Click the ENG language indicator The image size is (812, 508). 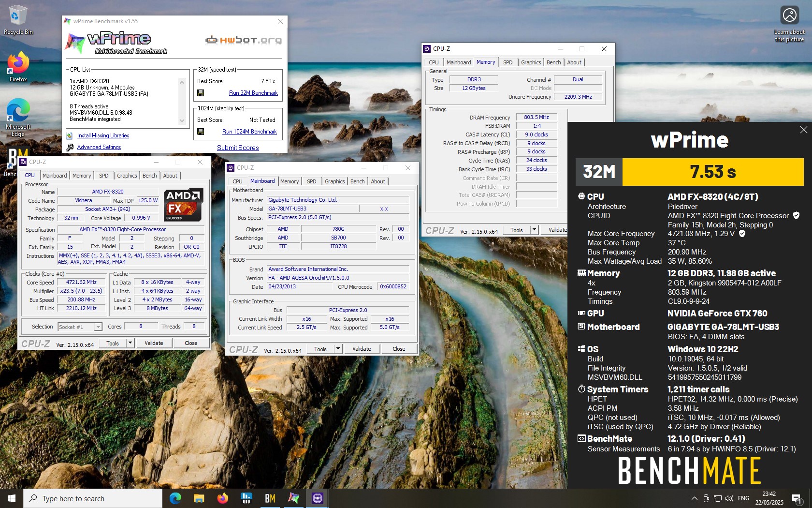tap(744, 498)
